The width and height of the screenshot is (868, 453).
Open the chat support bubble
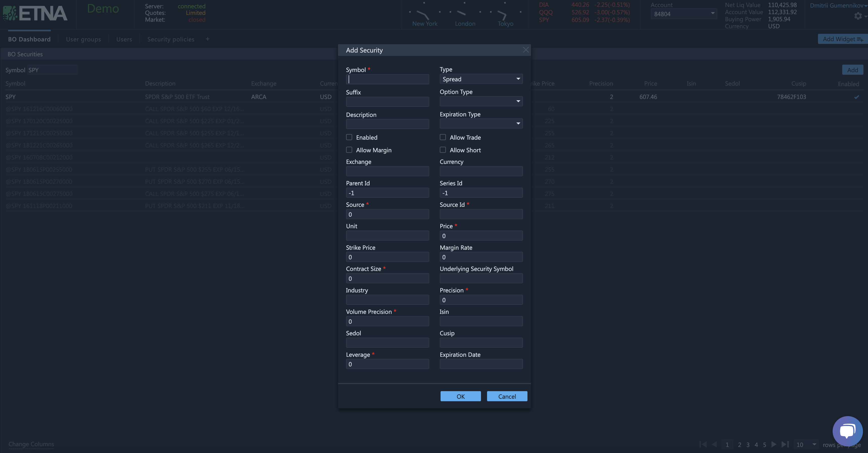point(847,431)
